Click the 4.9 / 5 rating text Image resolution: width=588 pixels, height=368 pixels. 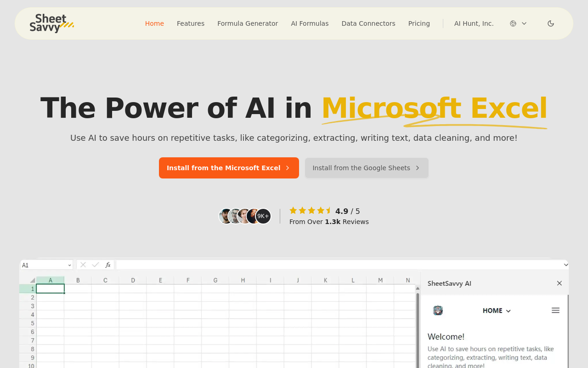pyautogui.click(x=348, y=211)
